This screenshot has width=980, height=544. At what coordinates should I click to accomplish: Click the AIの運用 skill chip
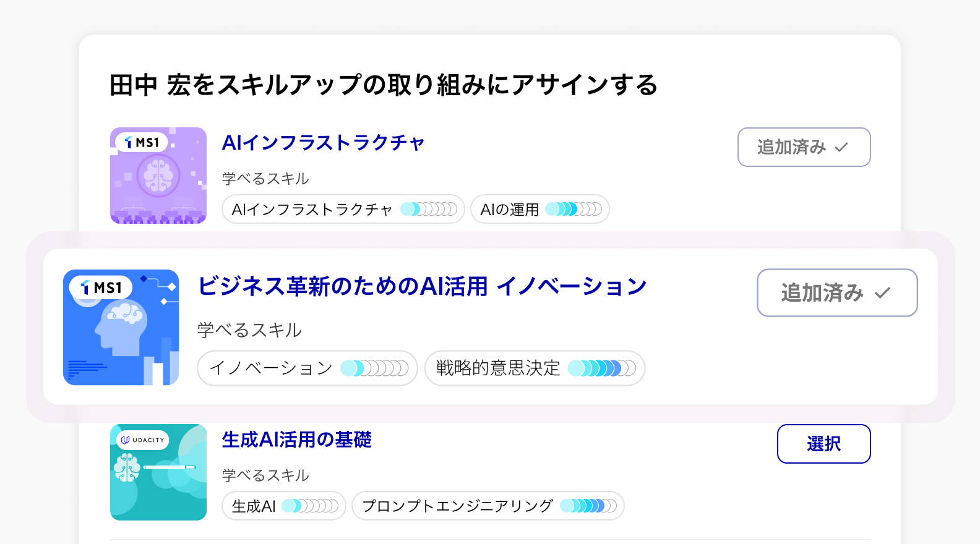[540, 209]
